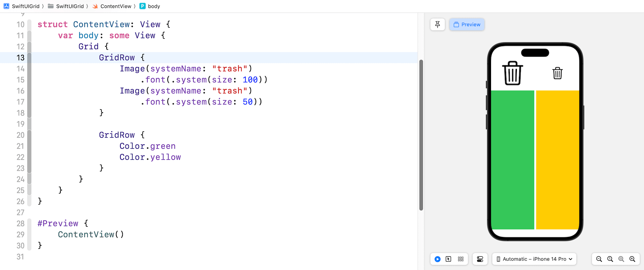Click ".font(.system(size: 100))" code
Image resolution: width=644 pixels, height=270 pixels.
[x=204, y=80]
